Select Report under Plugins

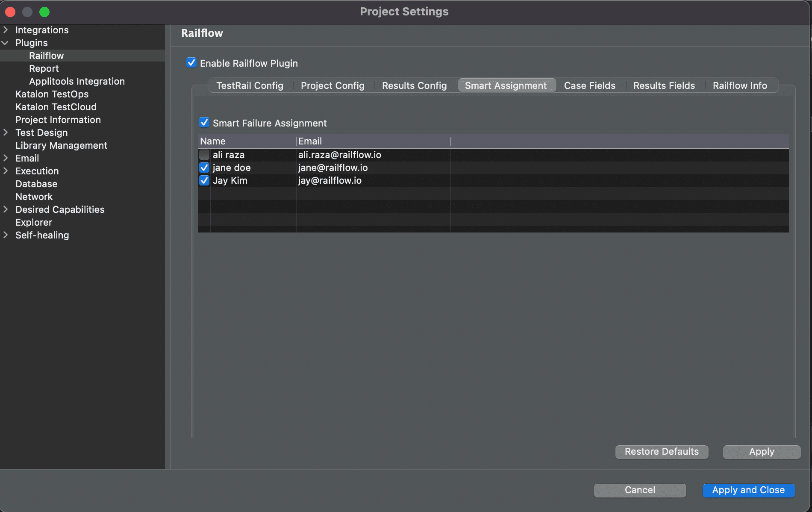click(44, 68)
